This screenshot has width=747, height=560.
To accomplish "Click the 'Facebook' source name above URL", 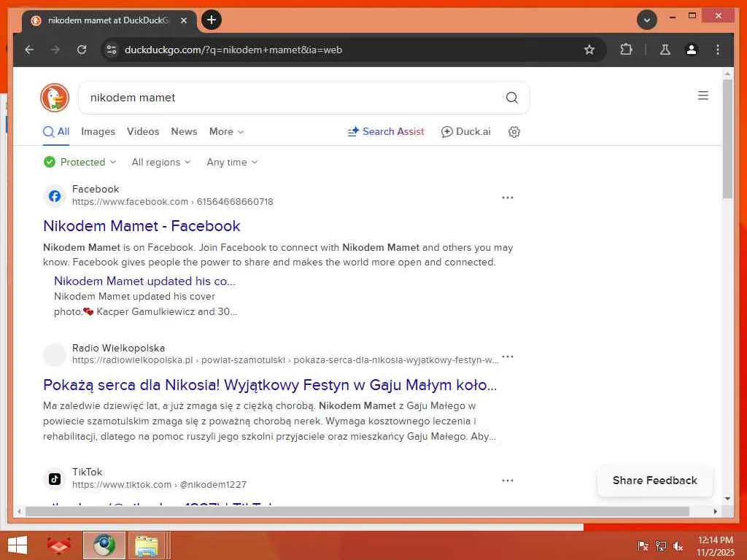I will (x=96, y=189).
